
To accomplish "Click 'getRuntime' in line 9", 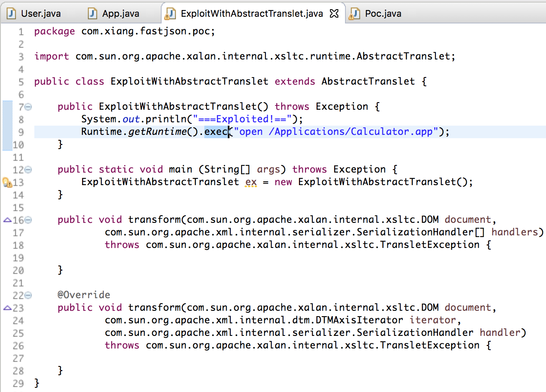I will point(157,132).
